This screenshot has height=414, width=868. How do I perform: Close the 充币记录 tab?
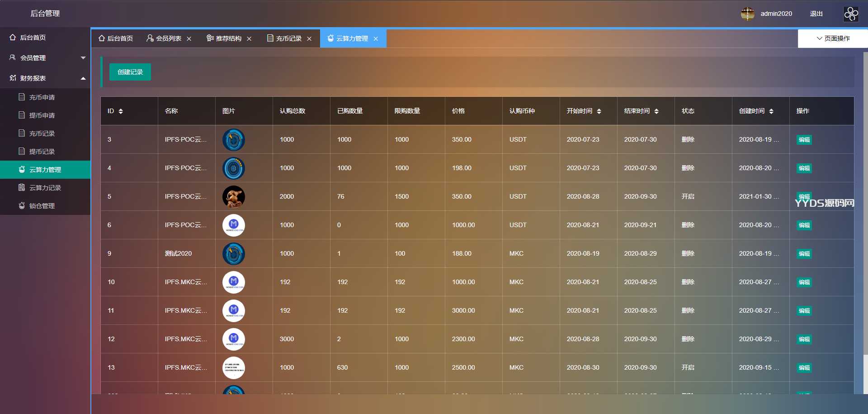coord(309,39)
